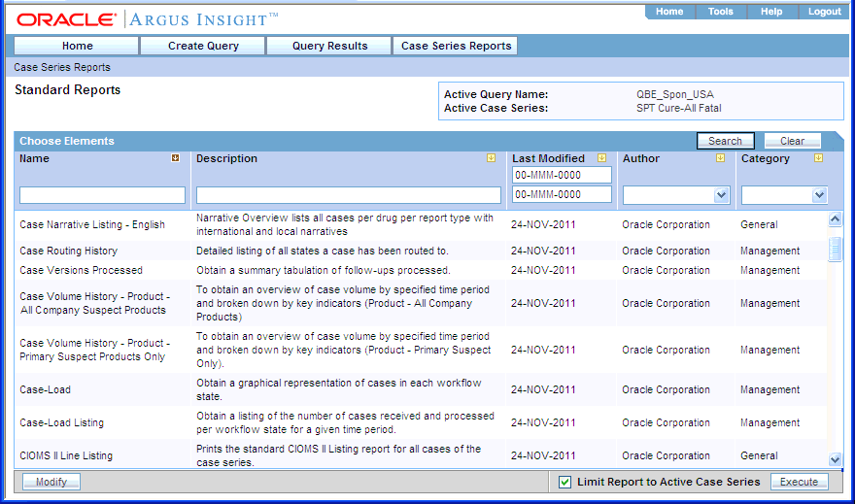855x504 pixels.
Task: Click the QBE_Spon_USA active query name
Action: (675, 94)
